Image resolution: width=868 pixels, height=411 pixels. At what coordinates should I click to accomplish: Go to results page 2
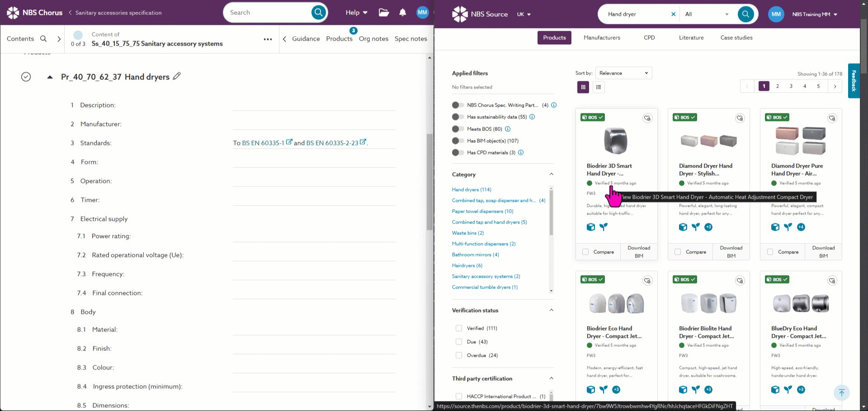[x=778, y=86]
